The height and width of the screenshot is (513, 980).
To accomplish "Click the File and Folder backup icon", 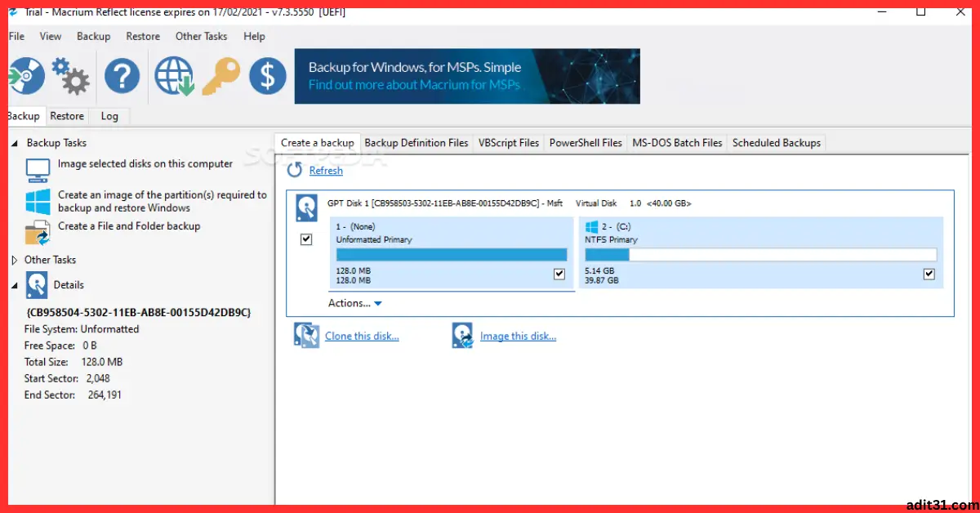I will [x=38, y=233].
